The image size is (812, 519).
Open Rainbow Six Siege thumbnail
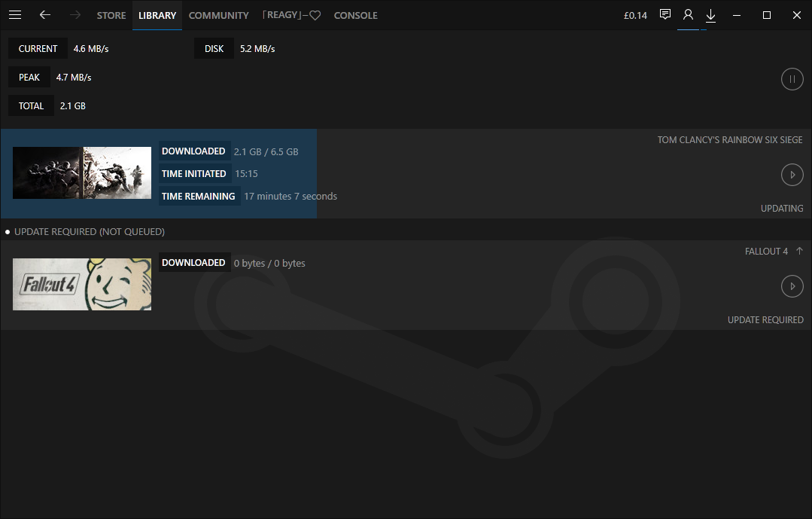82,172
